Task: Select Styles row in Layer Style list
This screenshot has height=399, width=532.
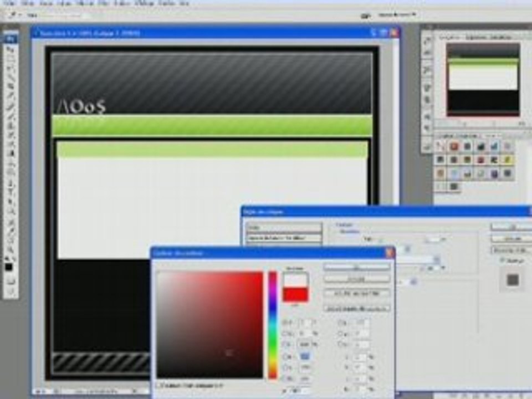Action: pos(284,227)
